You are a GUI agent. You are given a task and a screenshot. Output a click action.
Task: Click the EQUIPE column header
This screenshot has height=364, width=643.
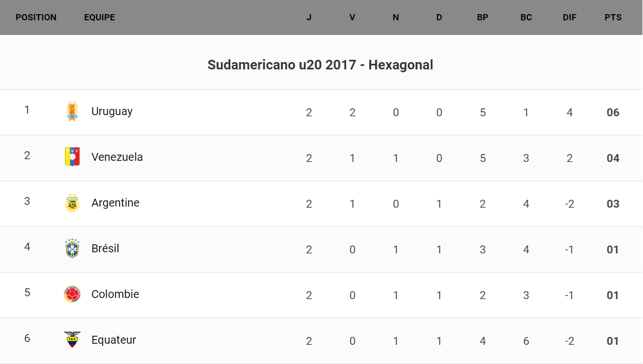pos(99,17)
